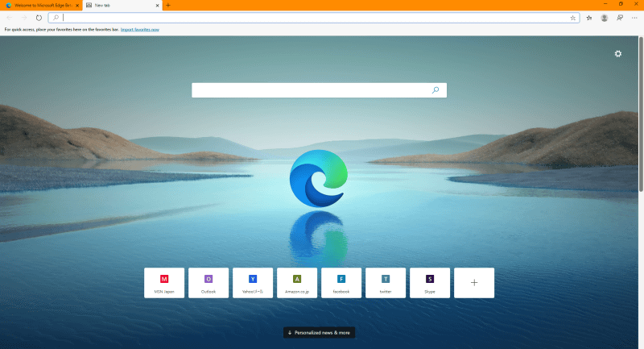The height and width of the screenshot is (349, 644).
Task: Close the New tab tab
Action: 157,6
